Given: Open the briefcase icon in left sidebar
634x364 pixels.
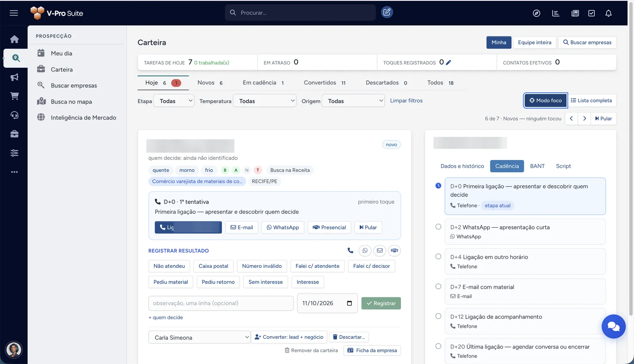Looking at the screenshot, I should pos(14,134).
